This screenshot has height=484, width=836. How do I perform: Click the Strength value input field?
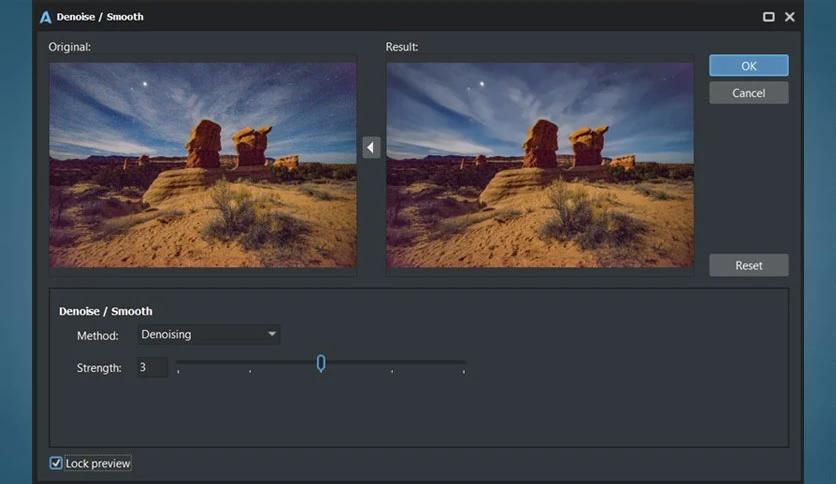[x=152, y=367]
